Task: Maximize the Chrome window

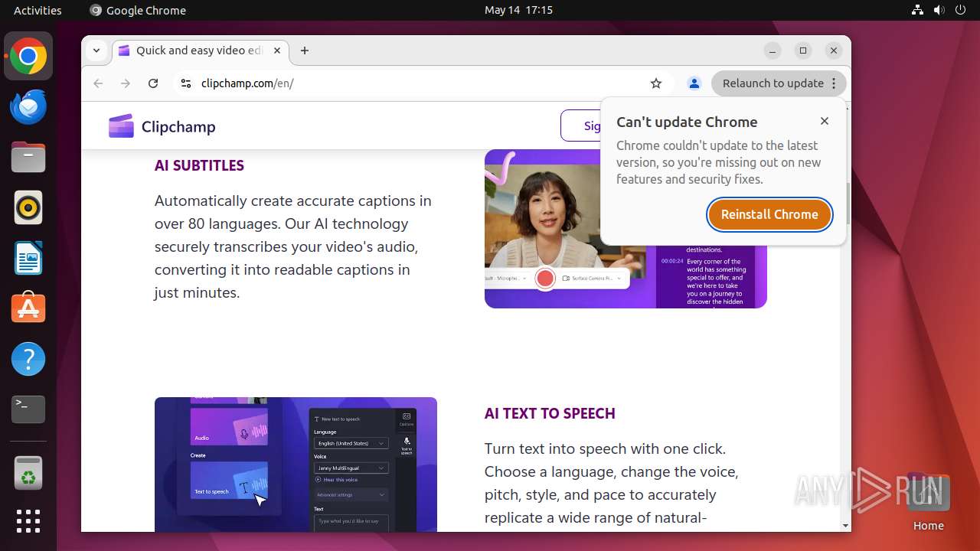Action: pos(803,51)
